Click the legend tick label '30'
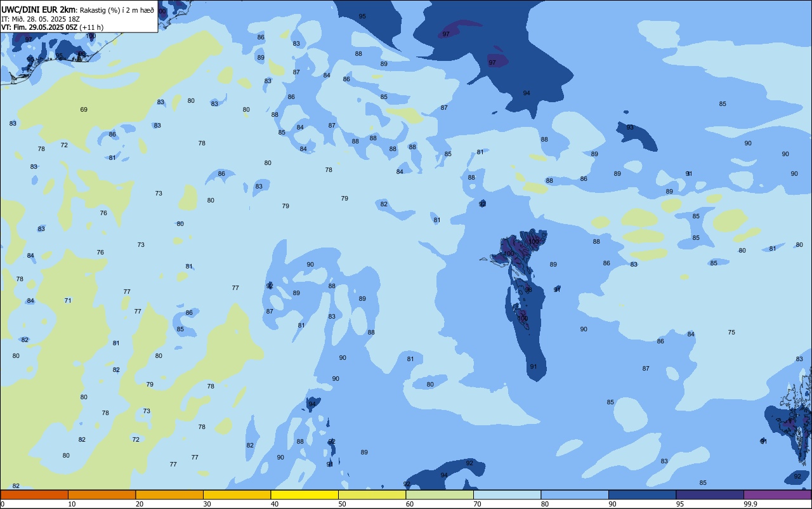This screenshot has width=812, height=509. point(207,504)
